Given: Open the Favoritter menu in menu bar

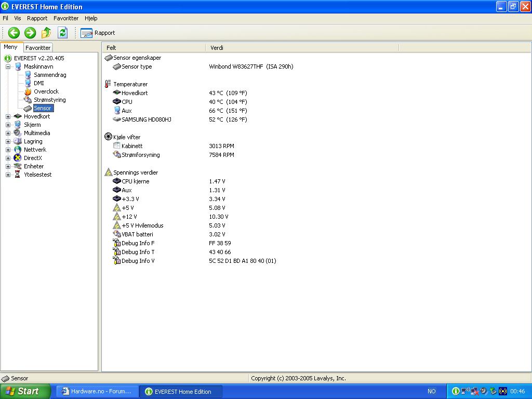Looking at the screenshot, I should click(x=66, y=18).
